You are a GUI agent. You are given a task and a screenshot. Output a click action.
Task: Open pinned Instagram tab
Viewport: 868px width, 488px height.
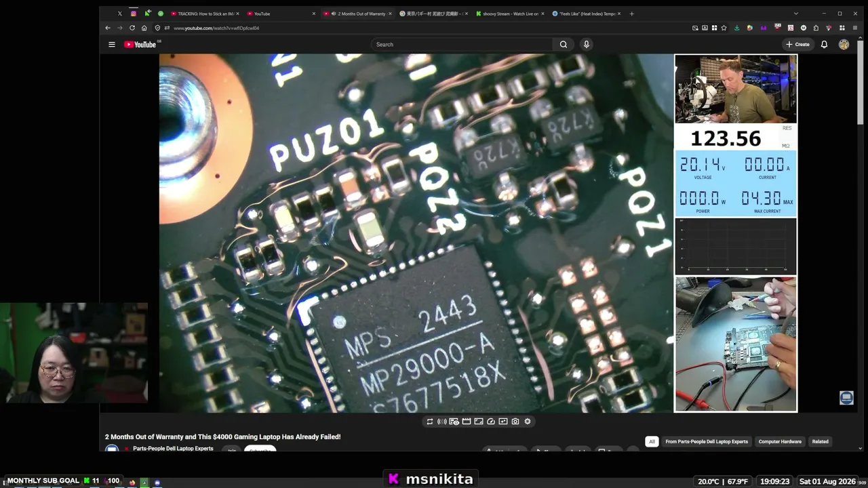point(134,14)
